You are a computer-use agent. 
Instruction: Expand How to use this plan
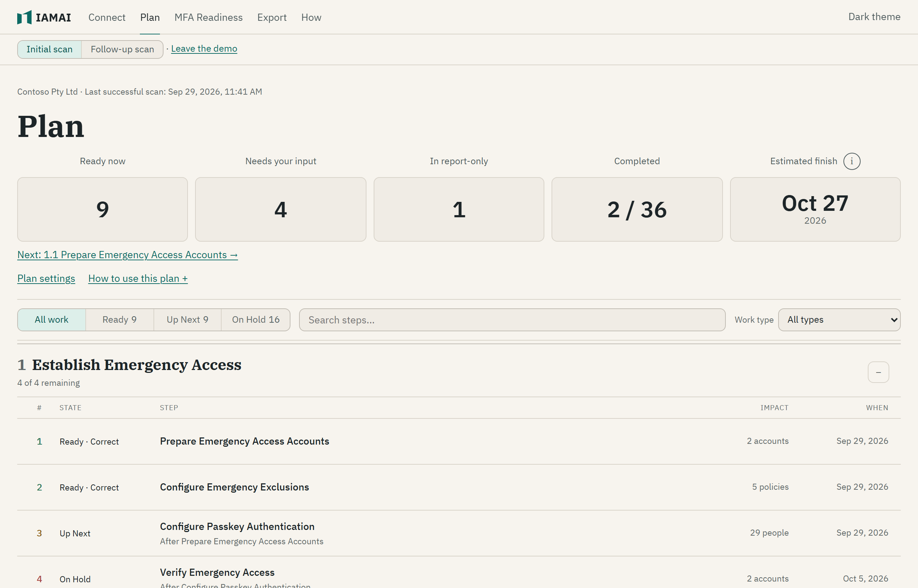coord(138,278)
